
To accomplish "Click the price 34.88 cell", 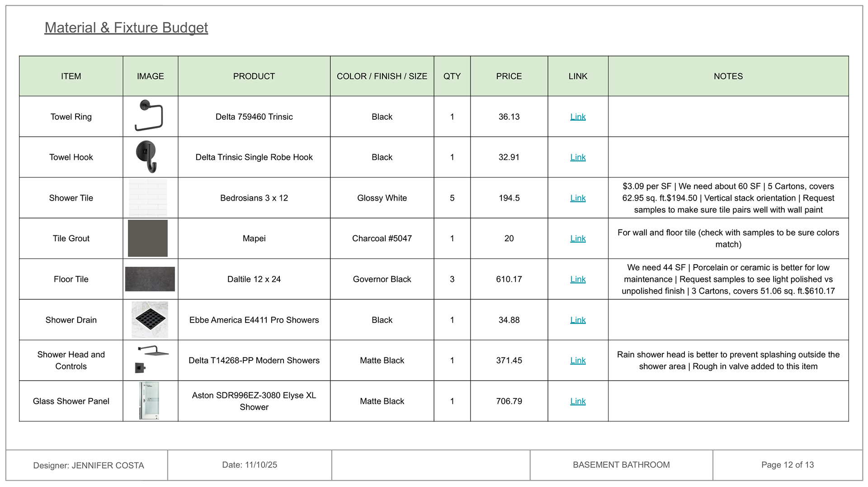I will tap(509, 320).
